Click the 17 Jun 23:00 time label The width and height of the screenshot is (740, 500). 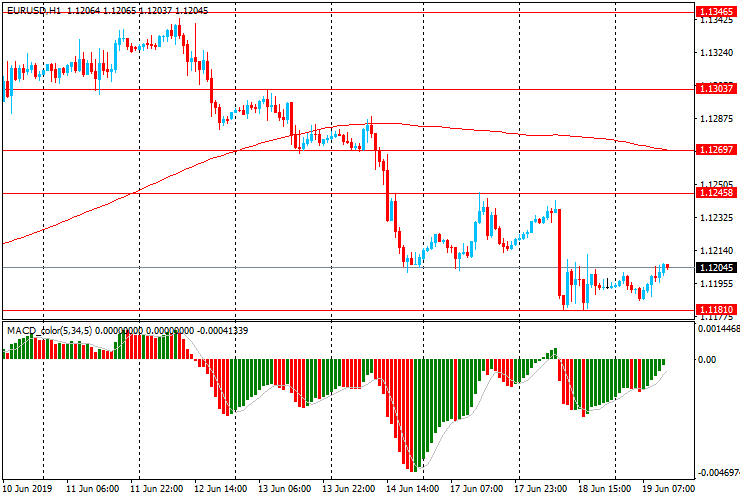(x=540, y=489)
